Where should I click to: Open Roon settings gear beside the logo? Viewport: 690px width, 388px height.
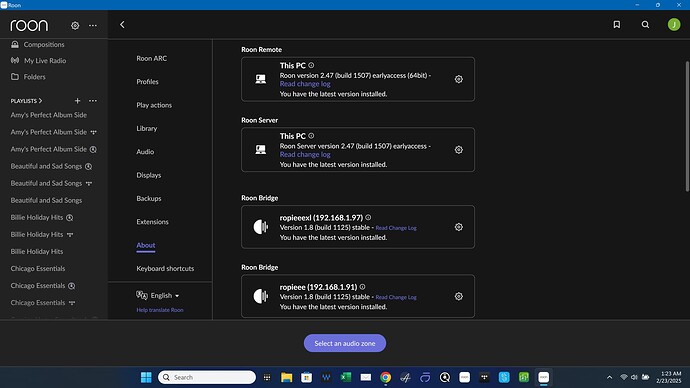[75, 26]
